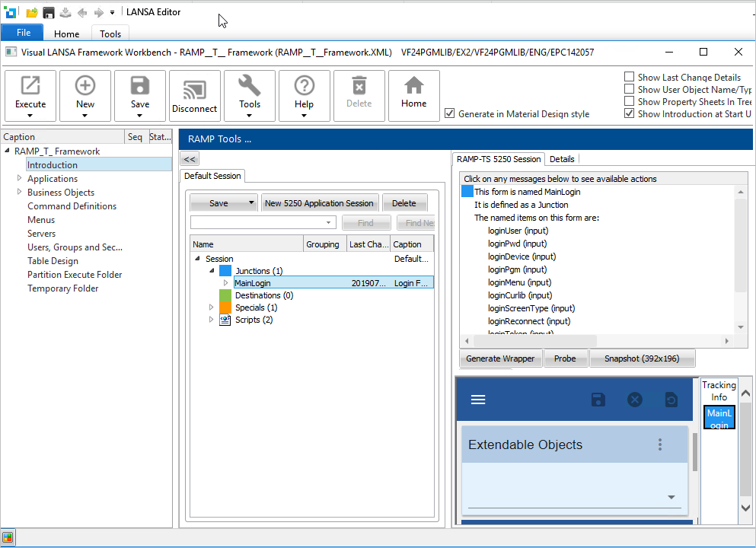Viewport: 756px width, 548px height.
Task: Open the Save button dropdown arrow in session panel
Action: (x=251, y=203)
